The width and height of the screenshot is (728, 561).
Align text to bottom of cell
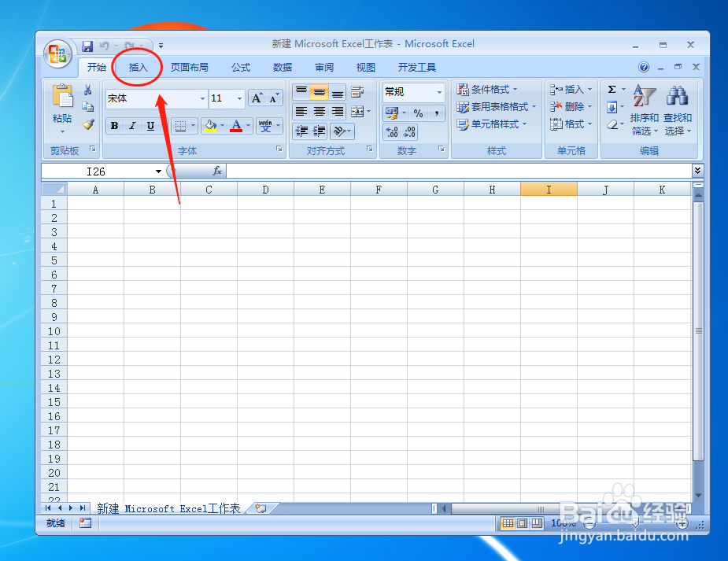[338, 92]
